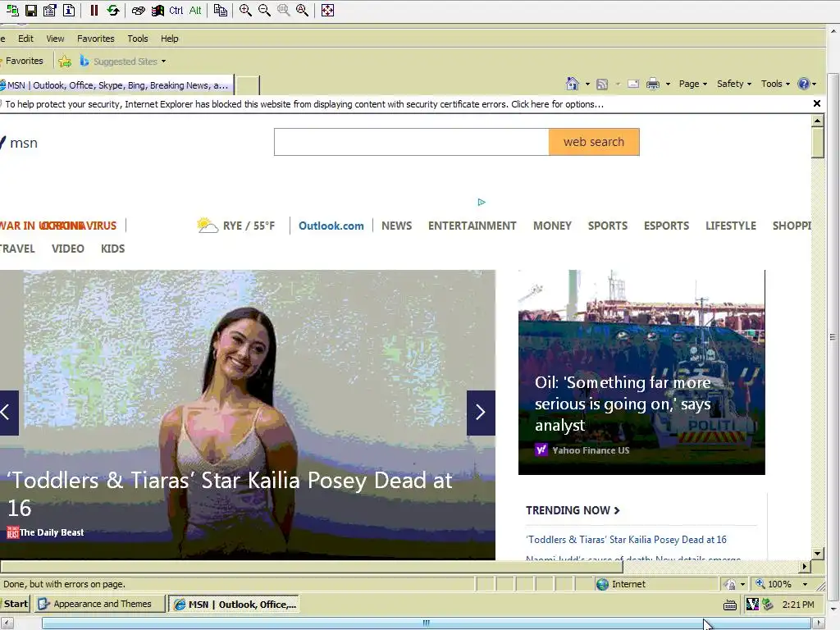The image size is (840, 630).
Task: Open the Page dropdown menu
Action: [692, 84]
